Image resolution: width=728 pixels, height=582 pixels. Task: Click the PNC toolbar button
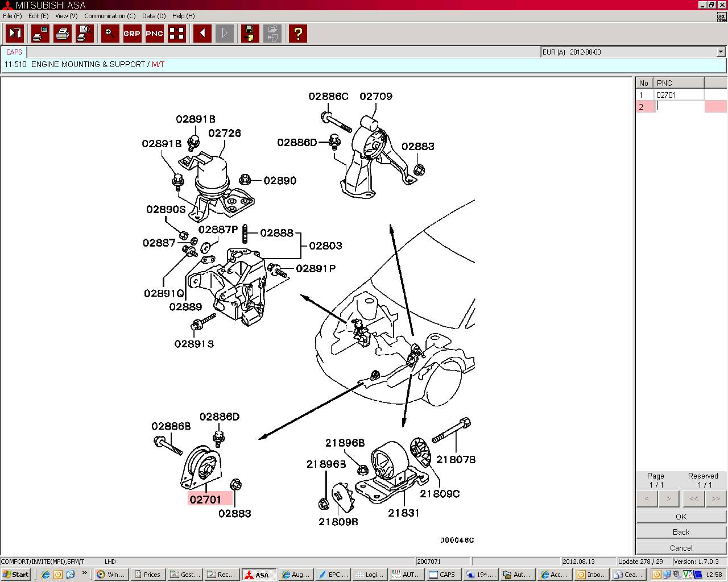(155, 34)
